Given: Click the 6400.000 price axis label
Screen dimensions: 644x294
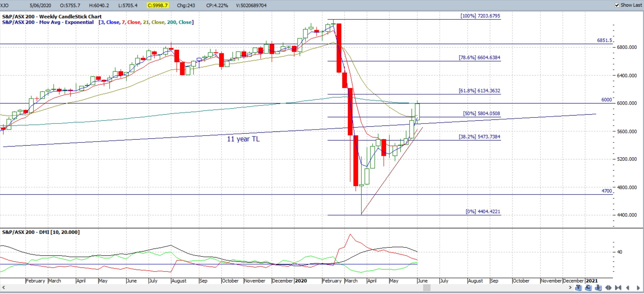Looking at the screenshot, I should (x=627, y=76).
